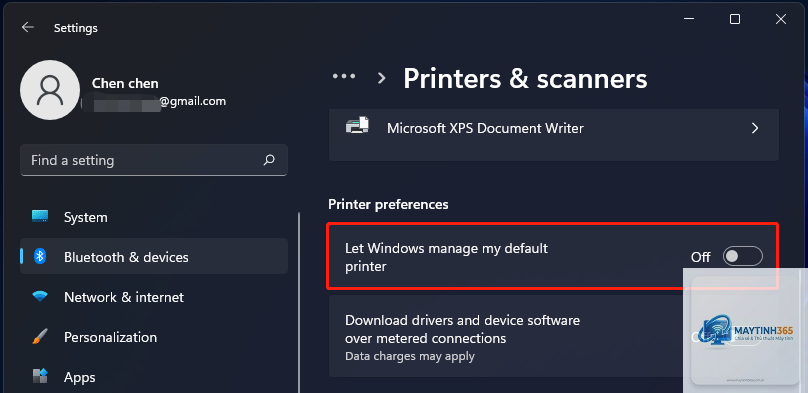Click the Network wifi icon

tap(40, 296)
